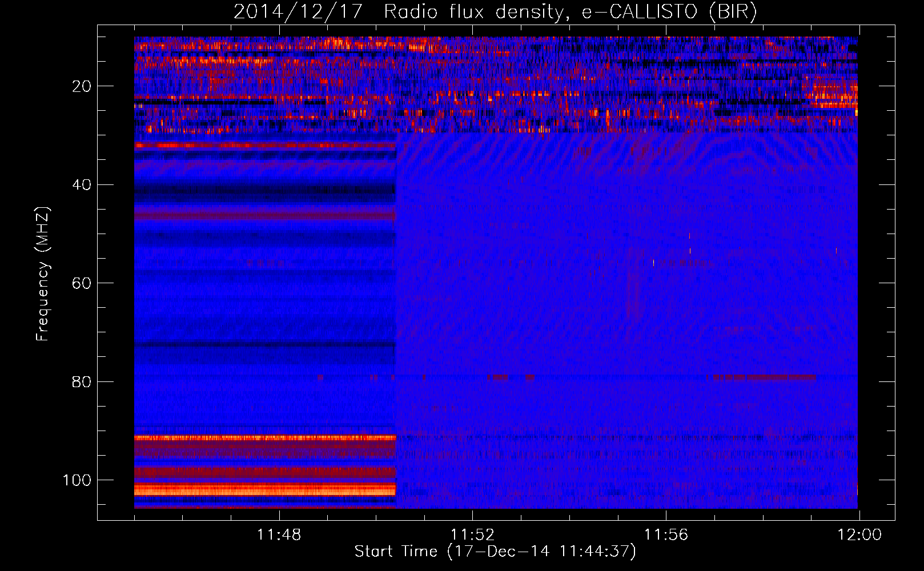
Task: Click the 20 frequency tick label
Action: [x=82, y=86]
